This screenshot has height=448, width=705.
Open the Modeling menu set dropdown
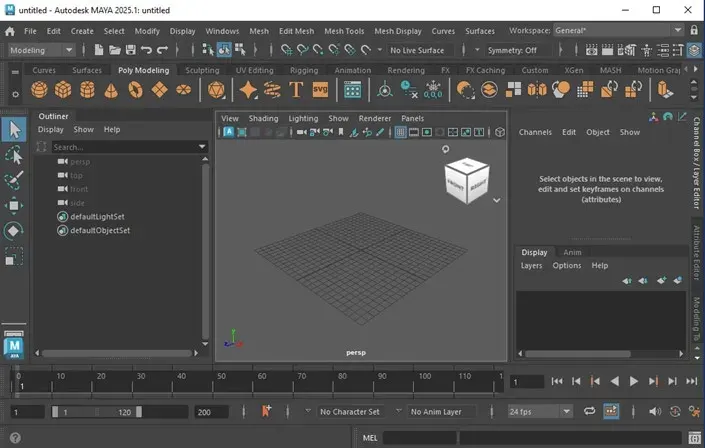[41, 50]
